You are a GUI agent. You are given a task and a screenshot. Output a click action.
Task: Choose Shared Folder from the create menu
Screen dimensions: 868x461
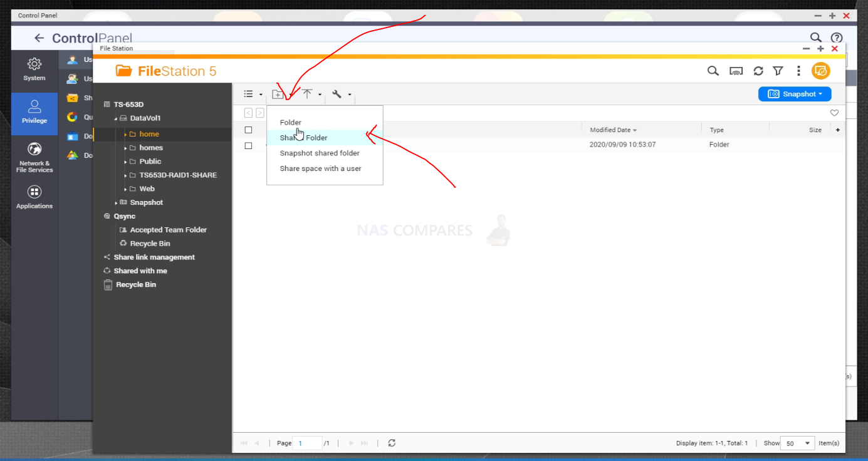point(325,138)
